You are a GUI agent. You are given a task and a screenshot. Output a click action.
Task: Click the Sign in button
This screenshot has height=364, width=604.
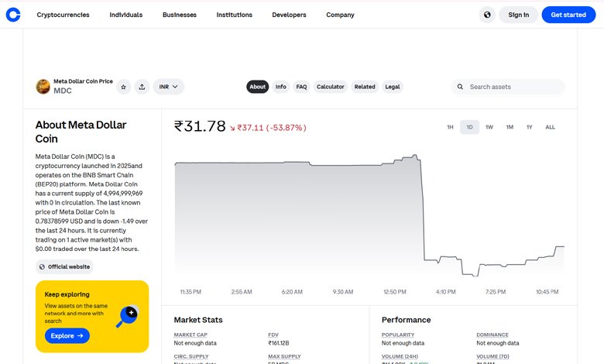click(519, 15)
